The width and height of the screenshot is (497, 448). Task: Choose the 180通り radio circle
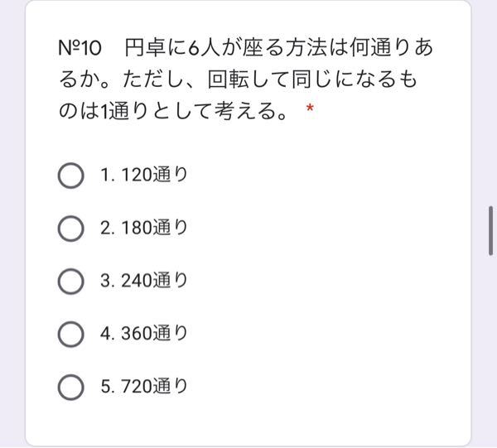[71, 229]
